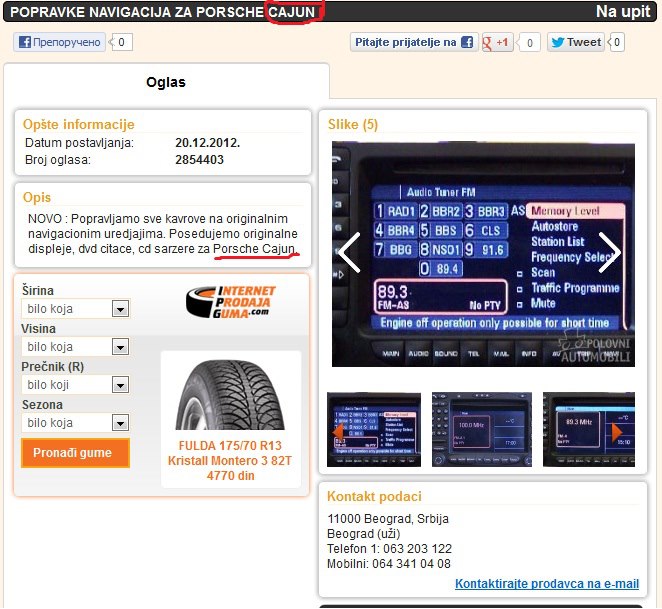The width and height of the screenshot is (662, 609).
Task: Show next photo with right arrow
Action: (609, 253)
